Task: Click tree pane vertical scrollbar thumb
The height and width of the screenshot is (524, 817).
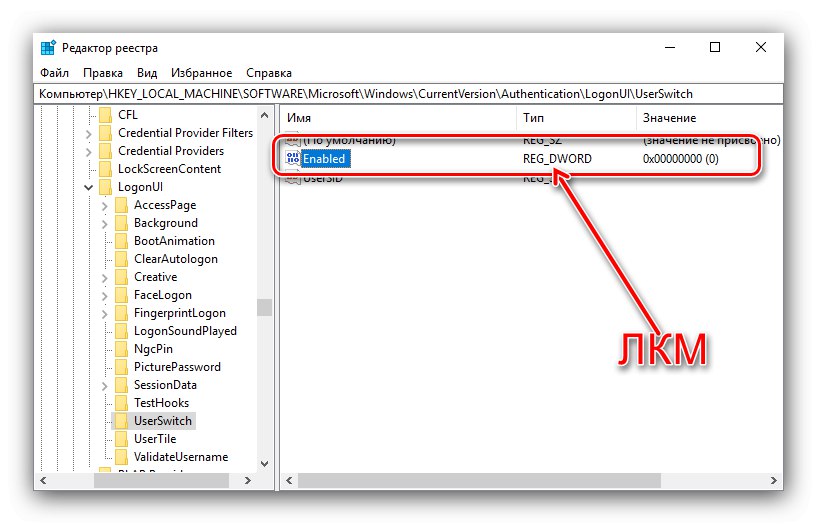Action: click(x=264, y=307)
